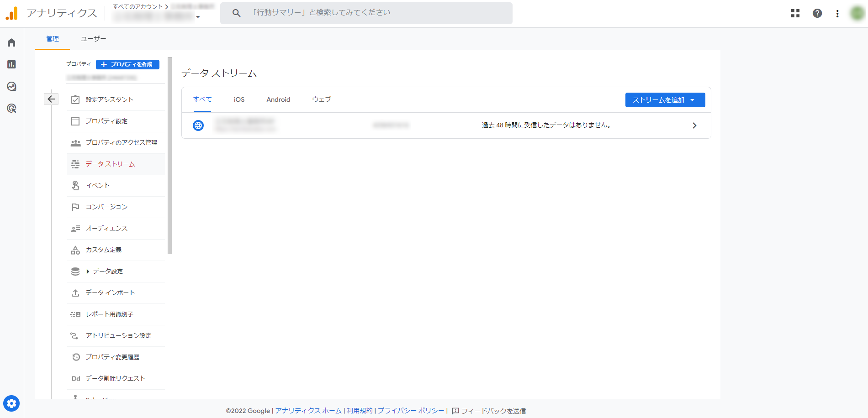Screen dimensions: 868x418
Task: Expand the ストリームを追加 dropdown button
Action: click(x=665, y=100)
